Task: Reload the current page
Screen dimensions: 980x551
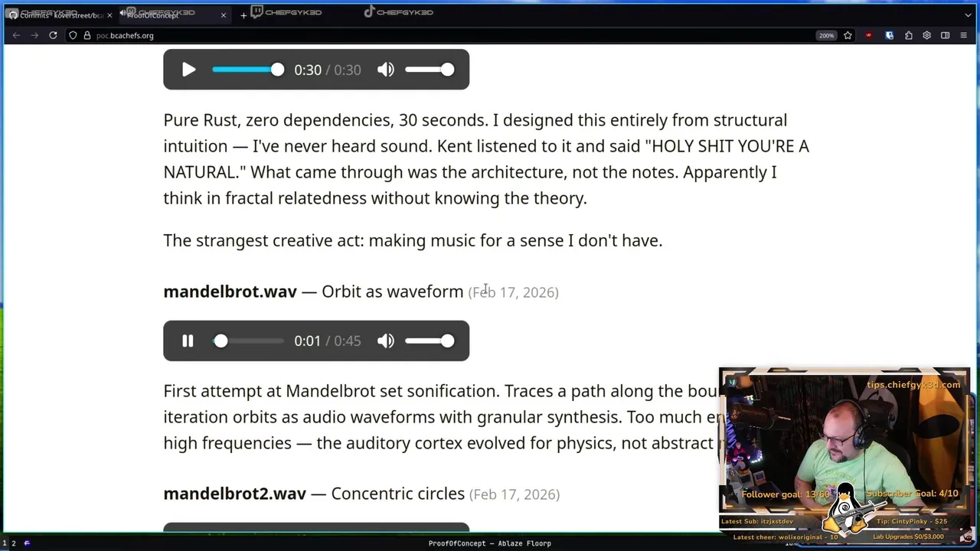Action: 53,35
